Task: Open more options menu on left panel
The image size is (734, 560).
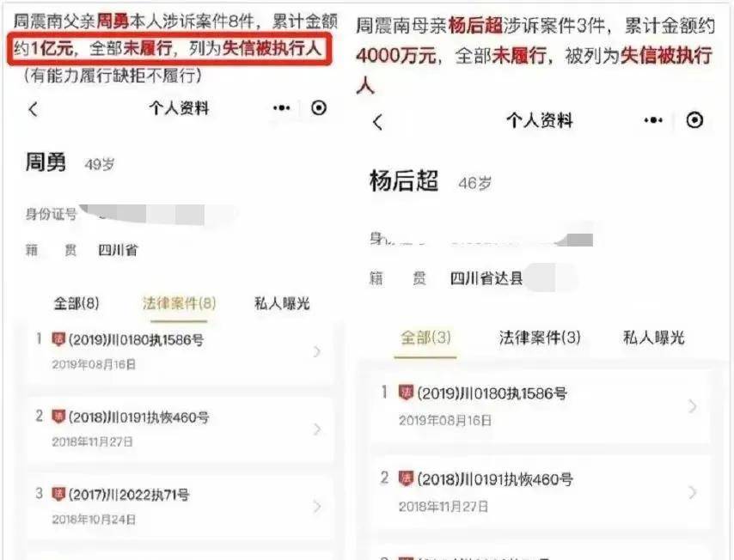Action: point(281,108)
